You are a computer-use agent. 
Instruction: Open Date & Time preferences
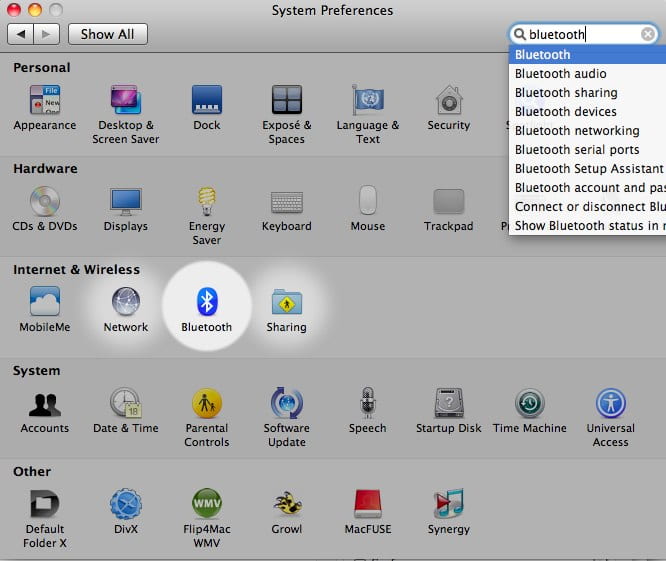click(x=126, y=410)
